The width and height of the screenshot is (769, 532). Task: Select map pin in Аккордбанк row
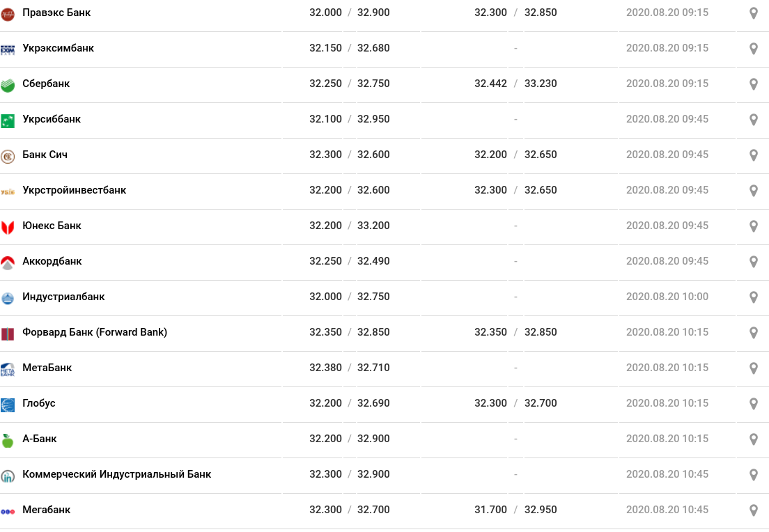point(754,262)
